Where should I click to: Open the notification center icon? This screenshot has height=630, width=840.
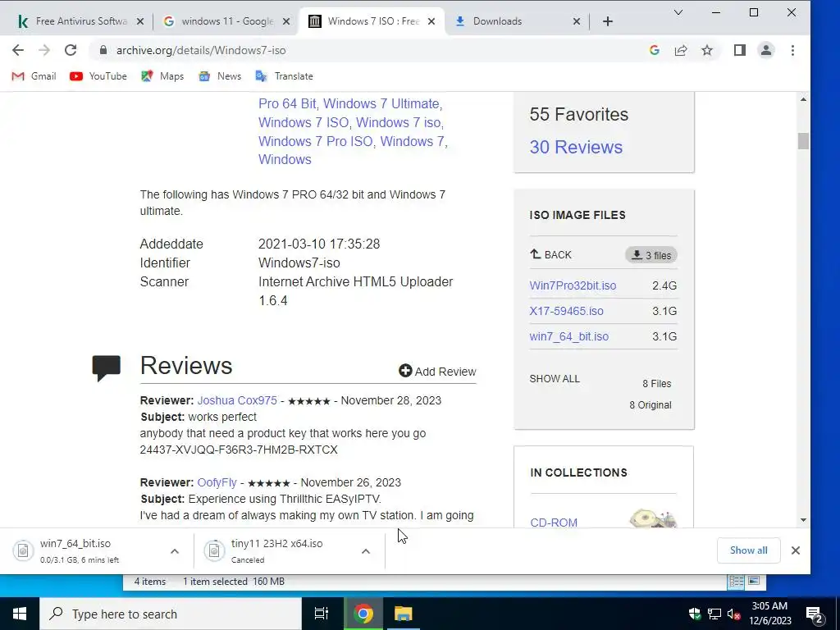click(x=815, y=614)
